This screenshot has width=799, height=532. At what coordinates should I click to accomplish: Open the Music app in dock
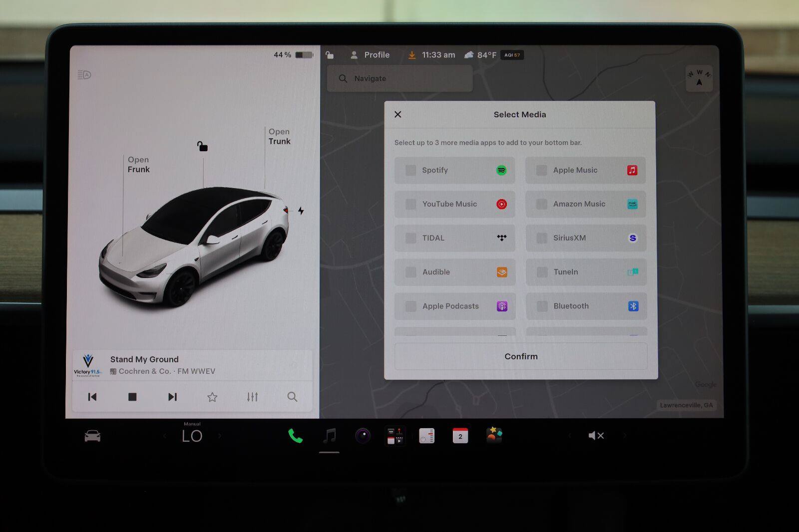coord(330,436)
